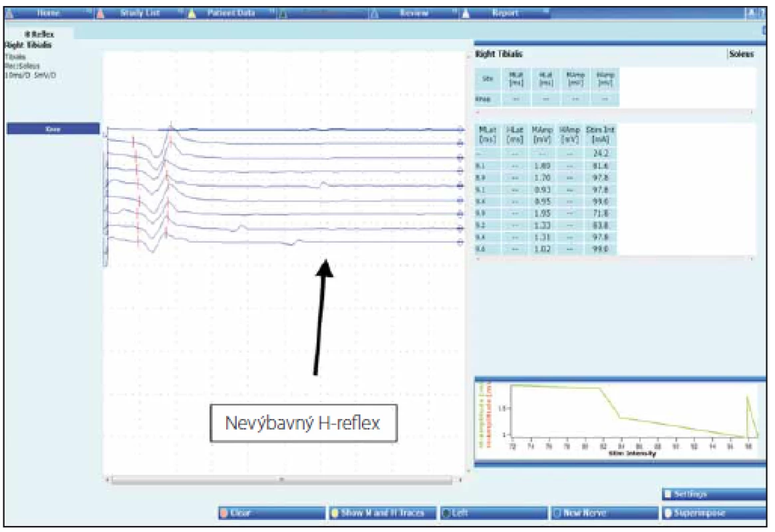Click the Left side button
775x532 pixels.
494,513
